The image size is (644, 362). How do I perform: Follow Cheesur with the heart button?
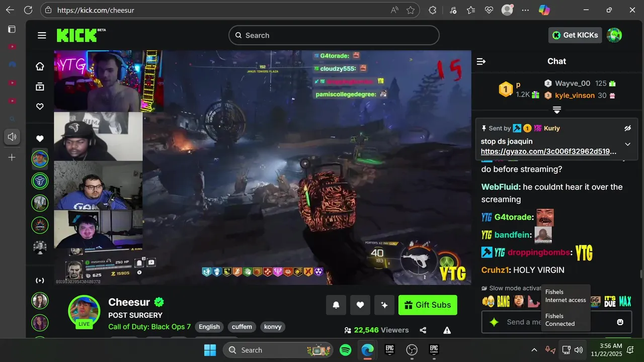click(360, 305)
